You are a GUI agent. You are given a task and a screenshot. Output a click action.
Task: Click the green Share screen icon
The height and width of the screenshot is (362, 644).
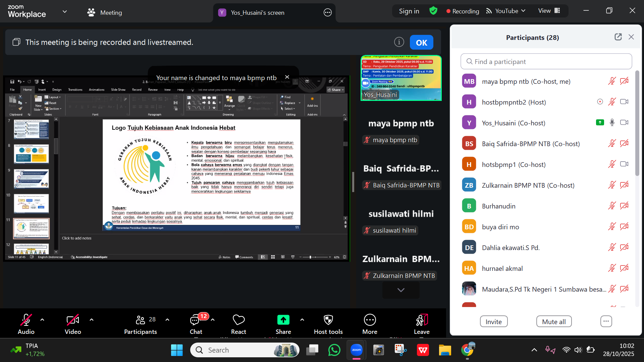click(283, 320)
